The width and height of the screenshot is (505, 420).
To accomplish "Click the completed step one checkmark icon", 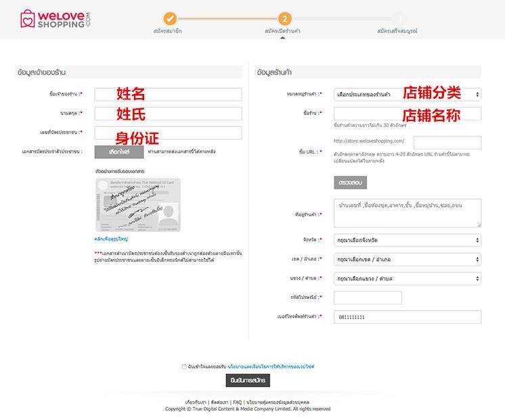I will click(x=170, y=19).
